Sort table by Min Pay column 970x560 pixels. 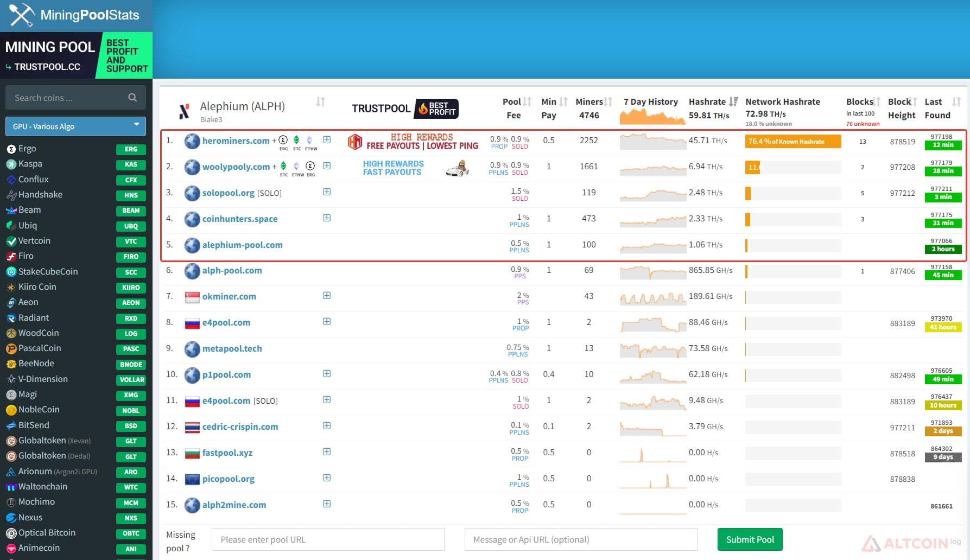click(x=564, y=101)
